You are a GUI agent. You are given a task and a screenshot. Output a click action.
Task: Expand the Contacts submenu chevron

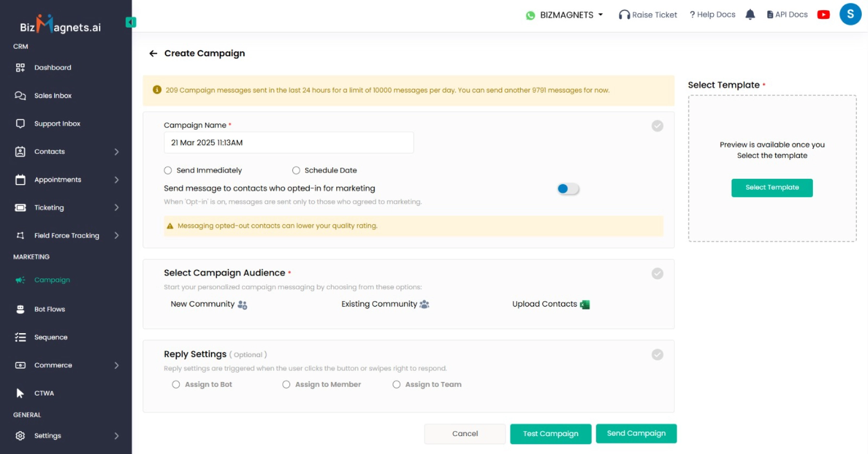pyautogui.click(x=117, y=152)
